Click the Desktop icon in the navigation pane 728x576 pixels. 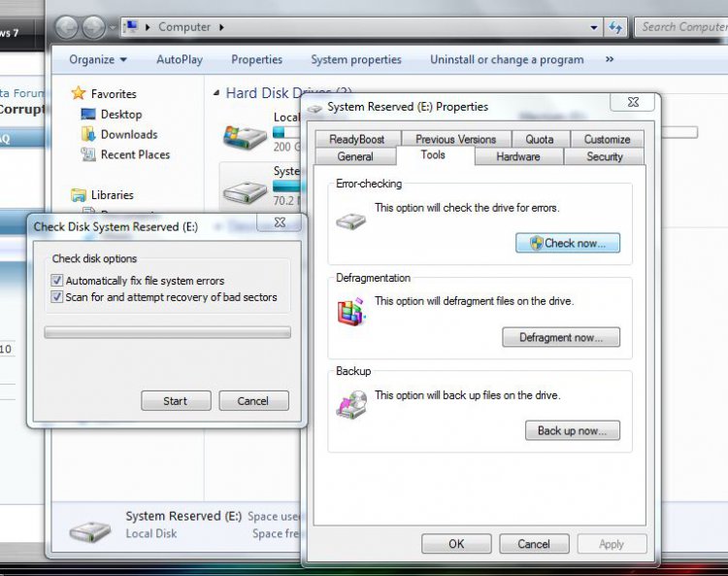[87, 115]
